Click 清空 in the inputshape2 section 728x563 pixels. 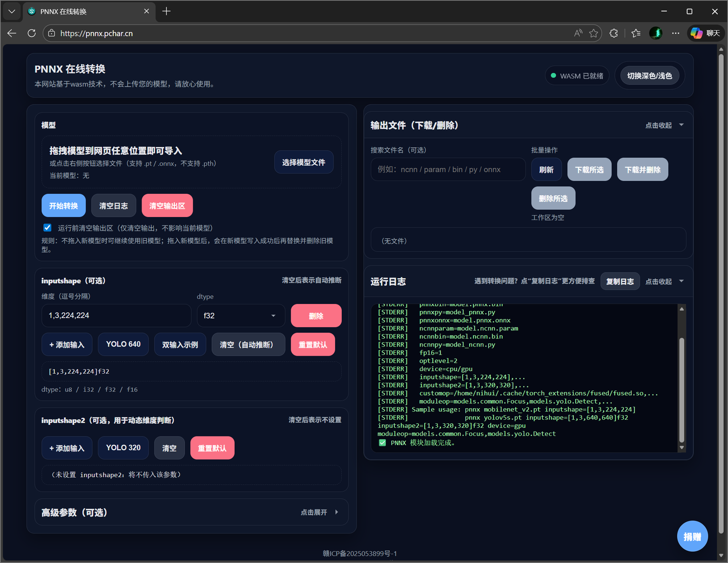[x=169, y=448]
